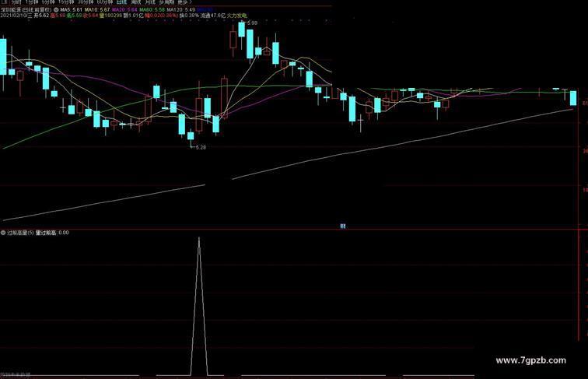Click the tall white spike in the indicator pane
588x379 pixels.
coord(199,306)
